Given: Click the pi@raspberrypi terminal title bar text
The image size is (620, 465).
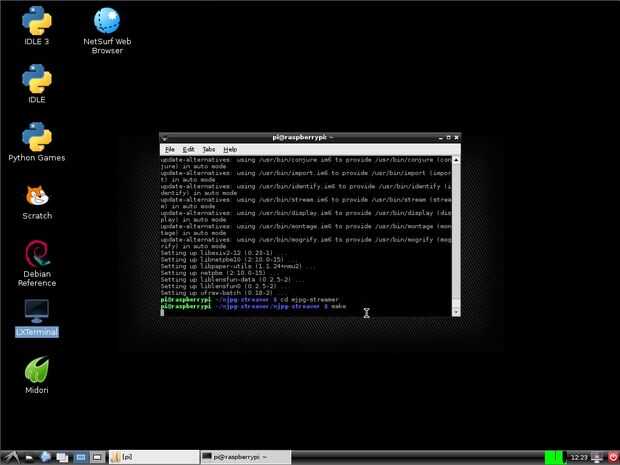Looking at the screenshot, I should [x=302, y=137].
